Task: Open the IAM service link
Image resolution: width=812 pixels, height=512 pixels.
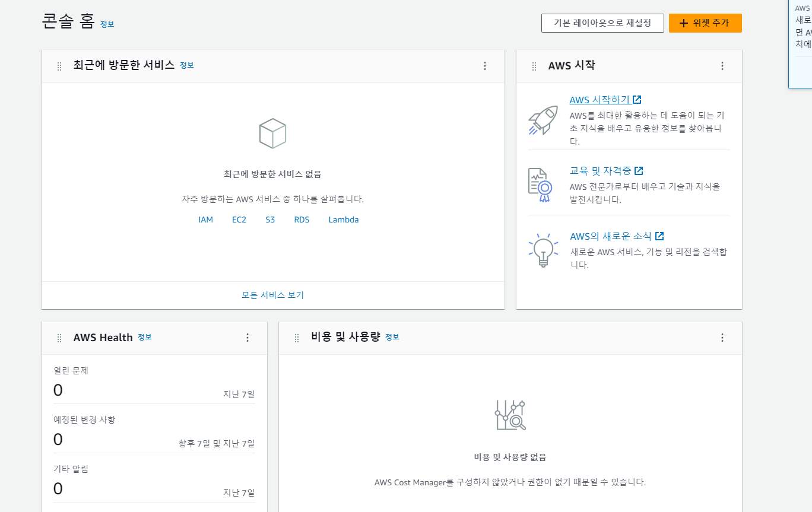Action: [x=205, y=220]
